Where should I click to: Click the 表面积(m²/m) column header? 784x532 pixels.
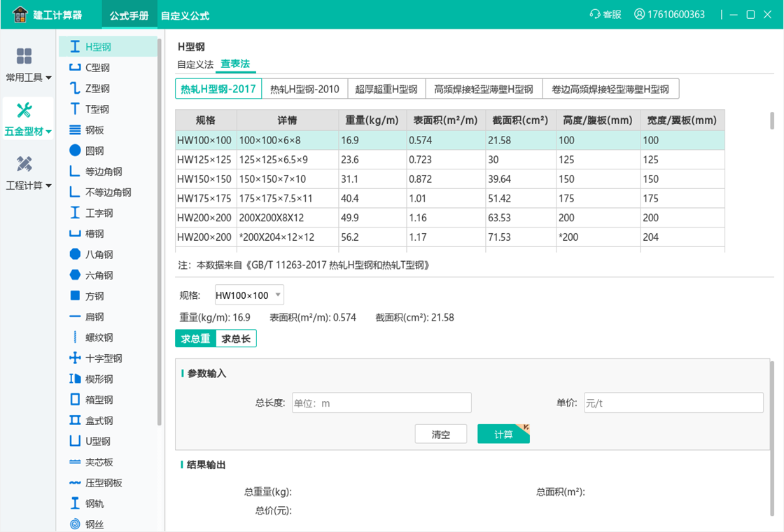pos(446,120)
